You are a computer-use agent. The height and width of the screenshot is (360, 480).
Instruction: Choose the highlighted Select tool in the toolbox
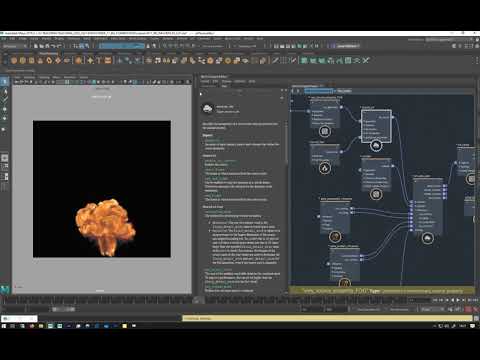tap(5, 82)
